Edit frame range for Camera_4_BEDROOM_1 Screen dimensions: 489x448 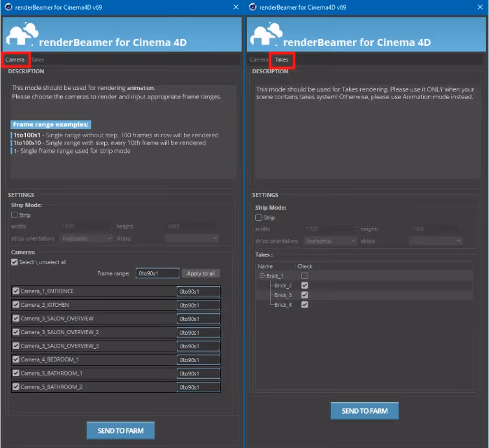[x=199, y=360]
